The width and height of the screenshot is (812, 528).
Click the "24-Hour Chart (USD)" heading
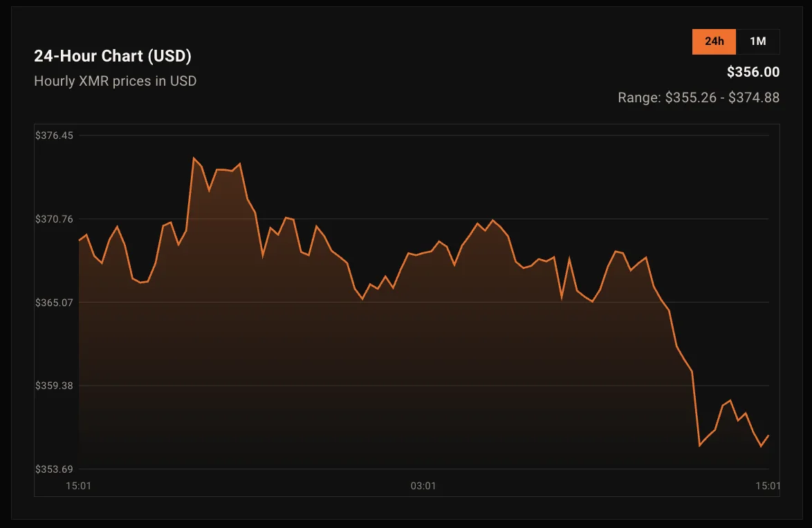[x=113, y=56]
